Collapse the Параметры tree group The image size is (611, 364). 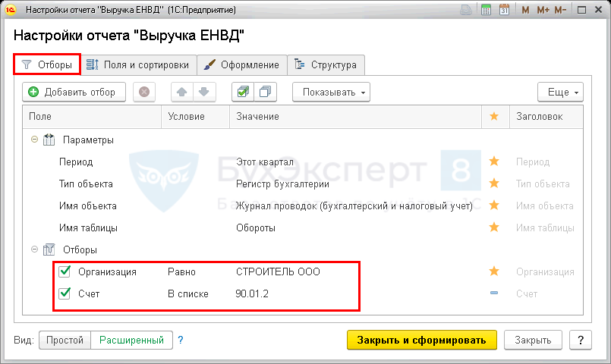point(33,140)
